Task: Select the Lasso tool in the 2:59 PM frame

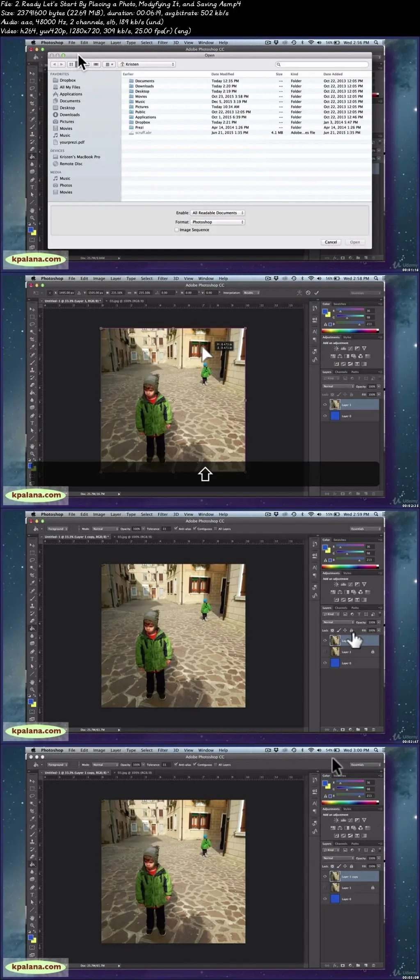Action: 32,560
